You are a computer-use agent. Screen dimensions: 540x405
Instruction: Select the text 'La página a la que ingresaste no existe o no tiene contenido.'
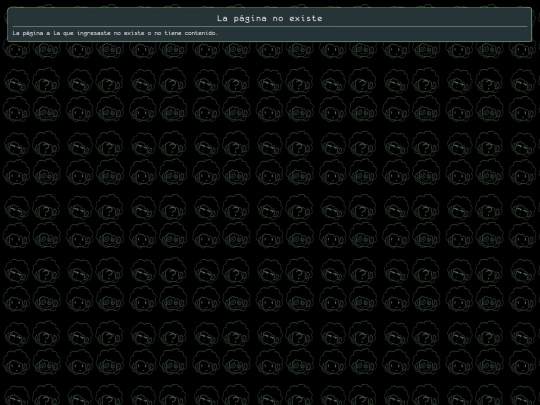coord(115,33)
